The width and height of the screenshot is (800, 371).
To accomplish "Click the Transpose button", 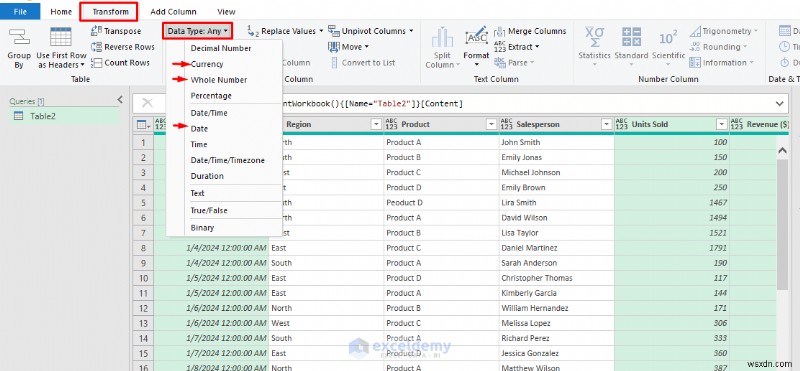I will coord(116,31).
